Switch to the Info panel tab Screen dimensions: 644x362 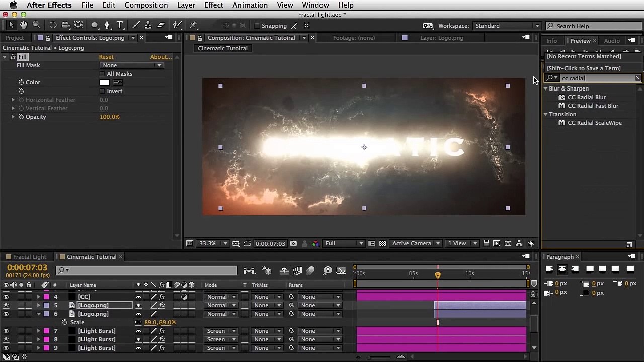pyautogui.click(x=552, y=41)
